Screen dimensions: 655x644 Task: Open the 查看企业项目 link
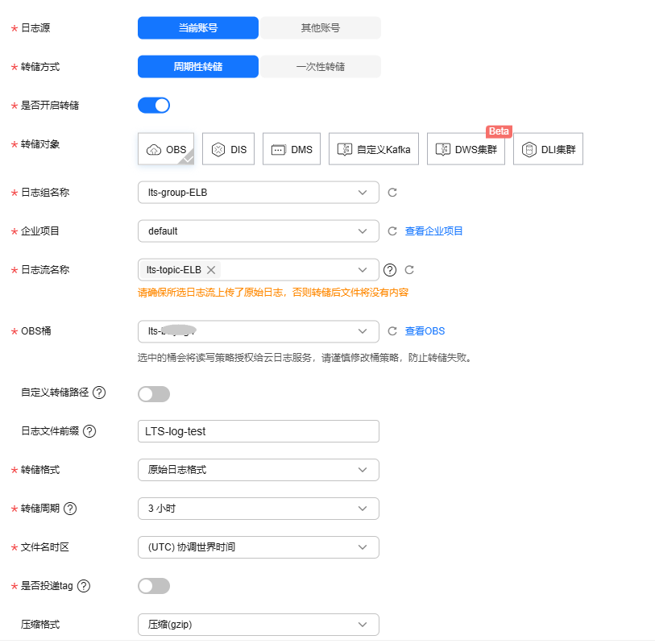point(433,231)
